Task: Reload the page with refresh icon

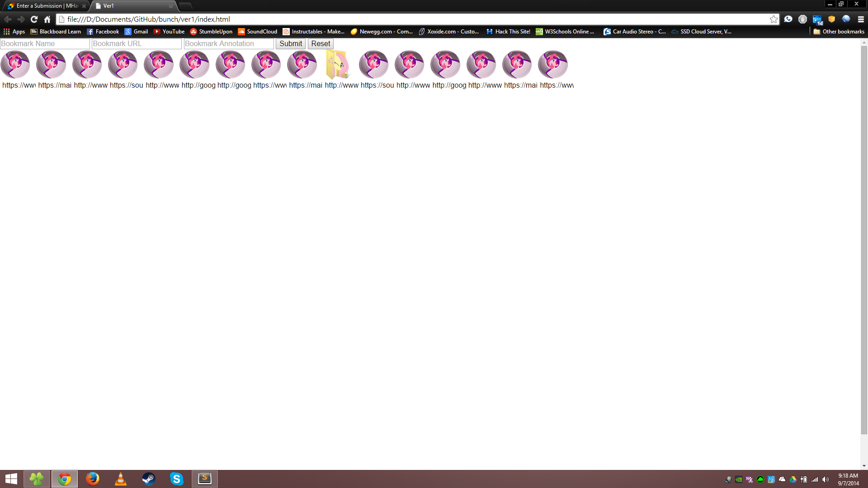Action: tap(34, 19)
